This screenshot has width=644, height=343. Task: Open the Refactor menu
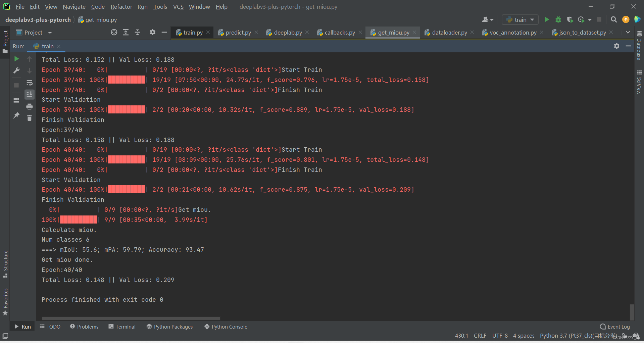(x=121, y=6)
